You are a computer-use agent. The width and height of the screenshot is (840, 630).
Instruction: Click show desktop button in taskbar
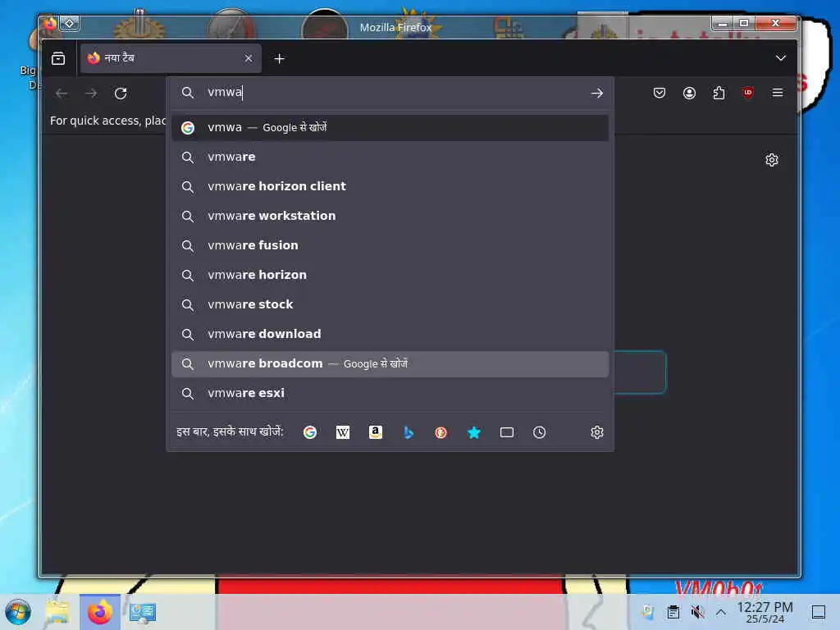tap(819, 612)
